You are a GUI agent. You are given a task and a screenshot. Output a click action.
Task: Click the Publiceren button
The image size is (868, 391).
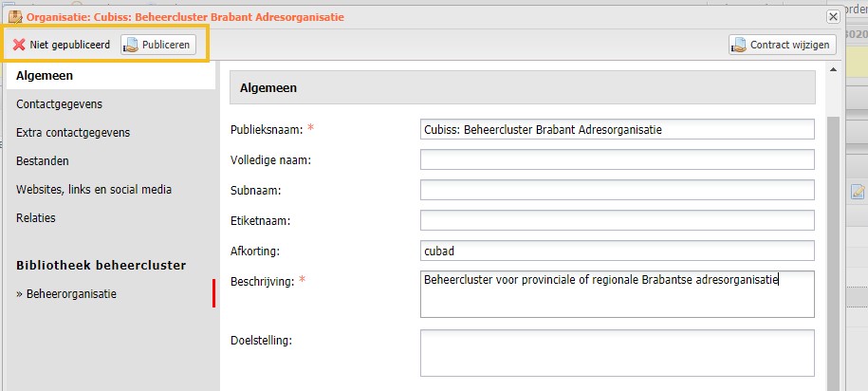coord(158,45)
